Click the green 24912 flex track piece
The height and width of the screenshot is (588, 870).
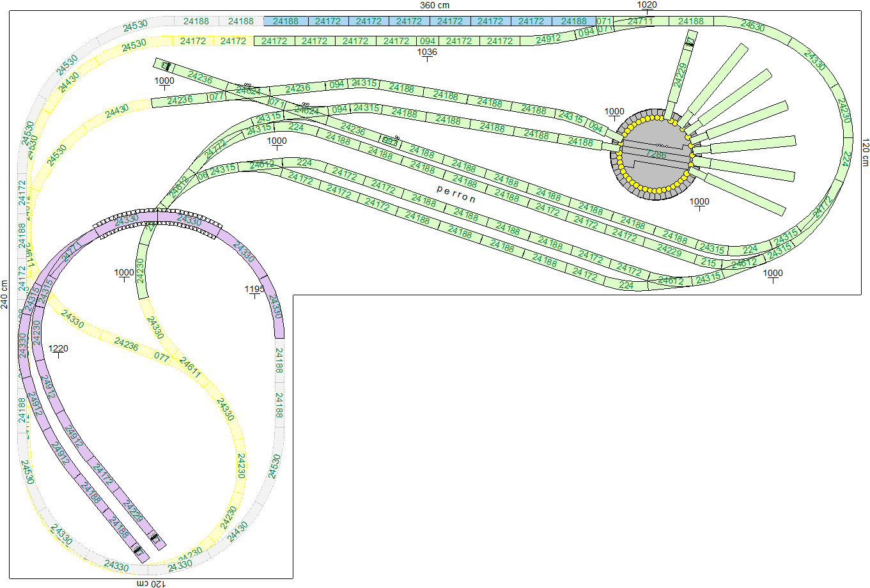click(x=548, y=39)
